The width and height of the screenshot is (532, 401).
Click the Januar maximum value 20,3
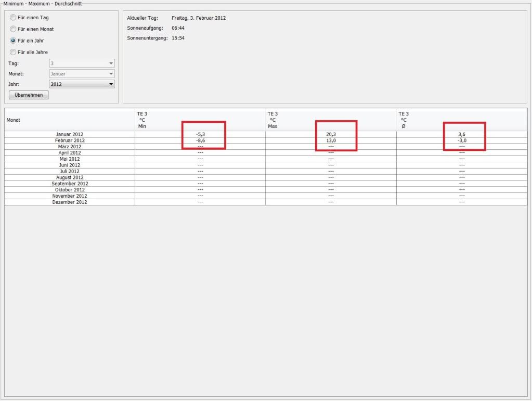(x=331, y=134)
